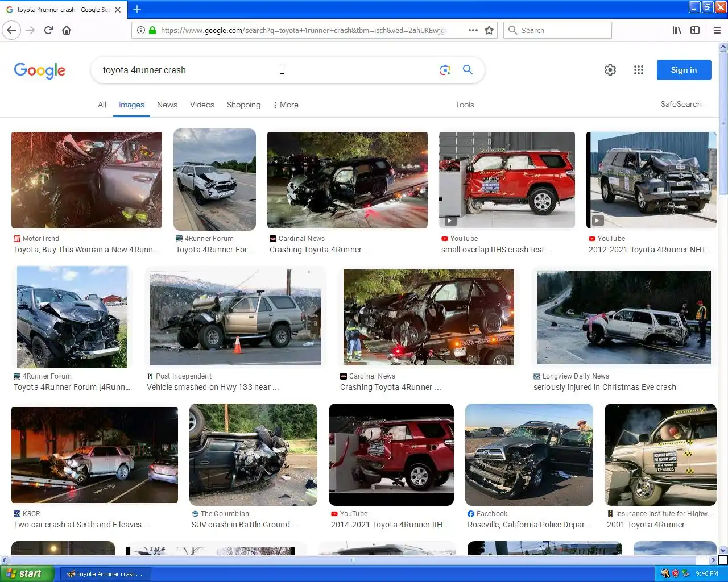Close the toyota 4runner crash tab

click(x=118, y=10)
